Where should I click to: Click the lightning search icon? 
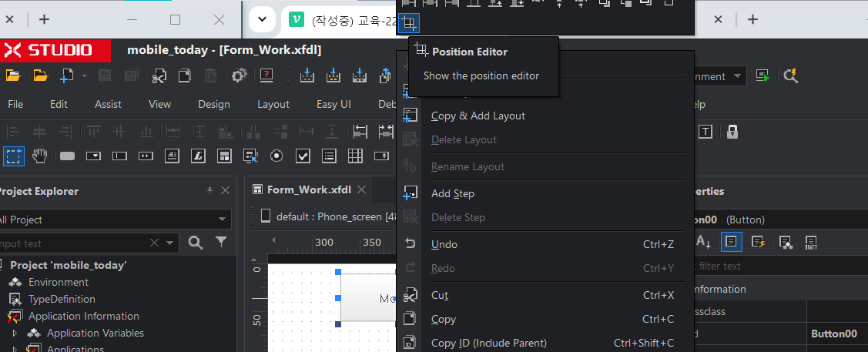click(791, 76)
